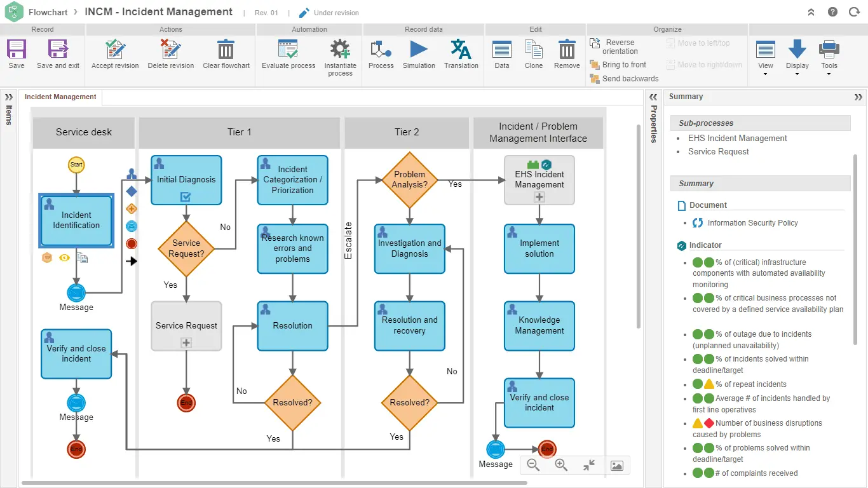Click the fit-to-screen collapse arrows icon
This screenshot has width=868, height=488.
pos(589,465)
